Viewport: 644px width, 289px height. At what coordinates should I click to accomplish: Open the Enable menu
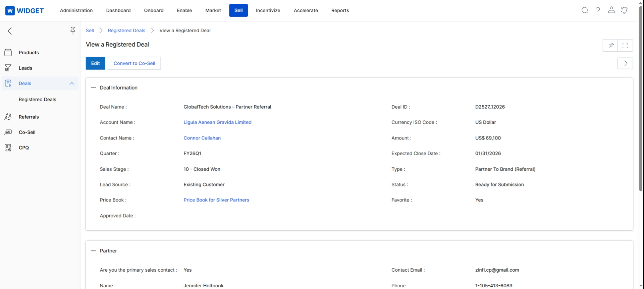point(184,10)
